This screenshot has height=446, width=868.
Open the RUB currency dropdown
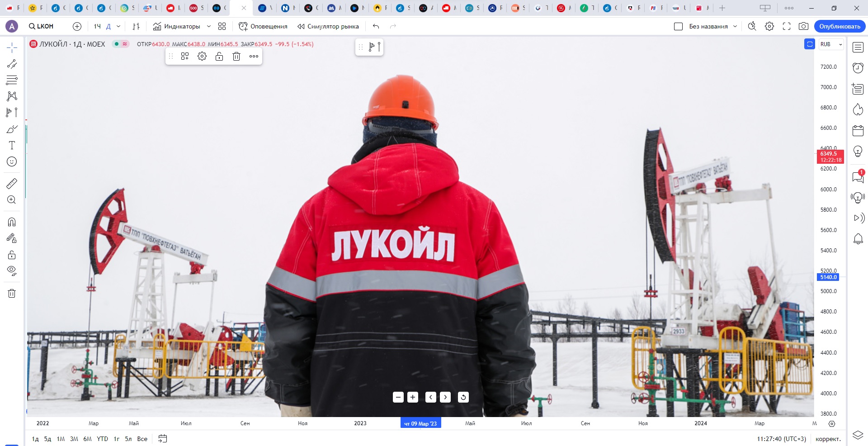click(831, 44)
